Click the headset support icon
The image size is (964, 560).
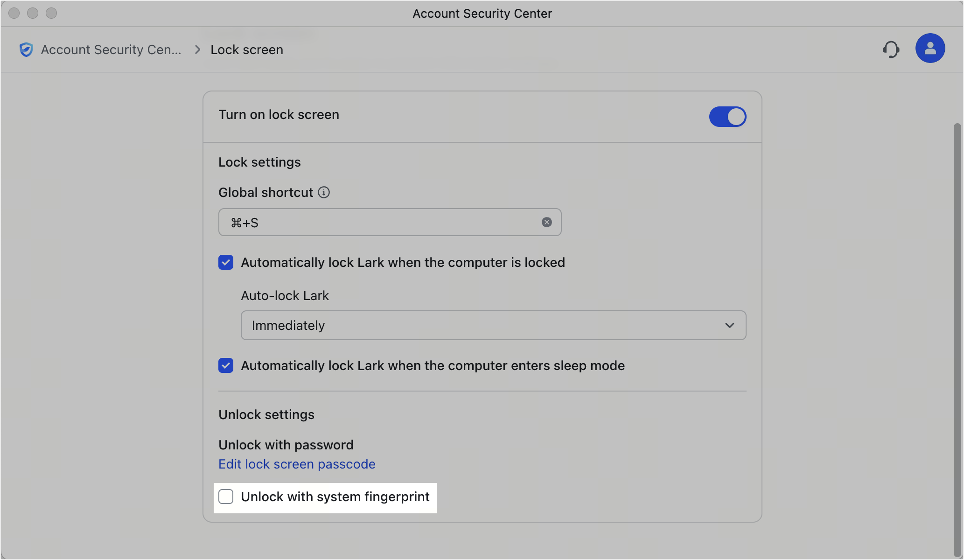(x=892, y=49)
